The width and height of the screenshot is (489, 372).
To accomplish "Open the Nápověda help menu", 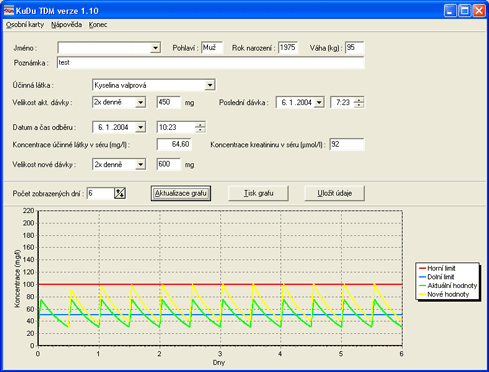I will tap(67, 25).
